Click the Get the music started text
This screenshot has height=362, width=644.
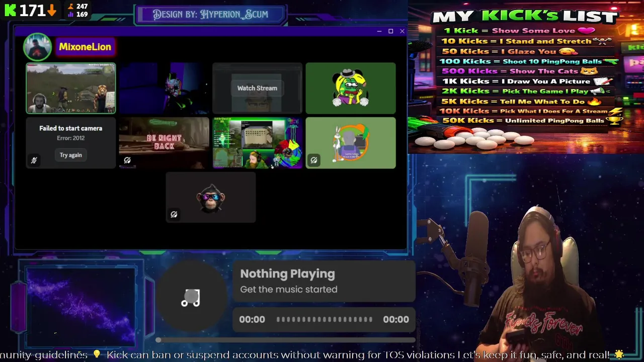pyautogui.click(x=289, y=289)
